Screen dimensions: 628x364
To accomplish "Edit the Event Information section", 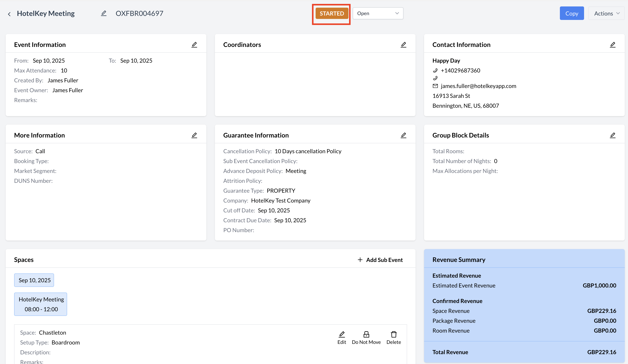I will 194,44.
